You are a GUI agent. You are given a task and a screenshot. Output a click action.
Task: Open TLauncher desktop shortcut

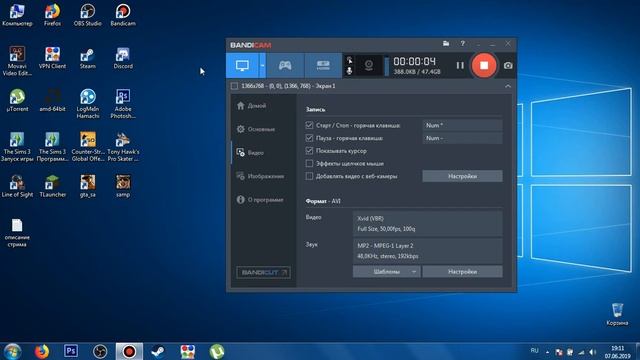click(52, 186)
